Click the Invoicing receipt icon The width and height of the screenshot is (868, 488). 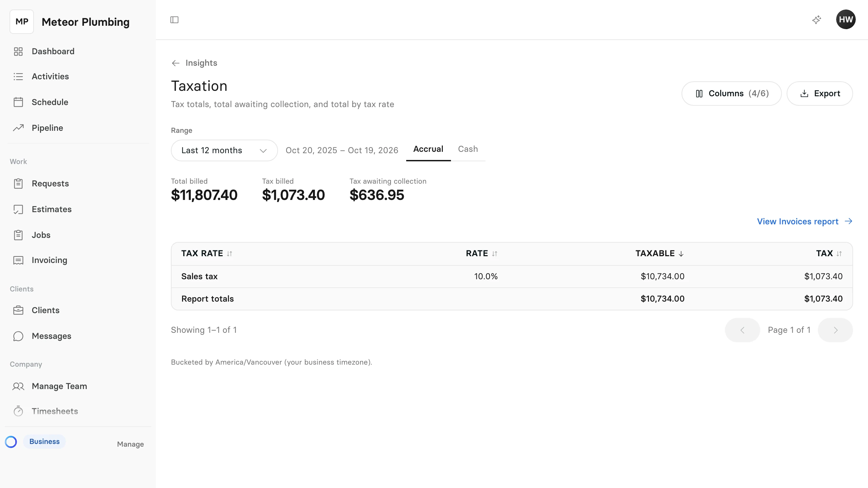click(x=18, y=260)
